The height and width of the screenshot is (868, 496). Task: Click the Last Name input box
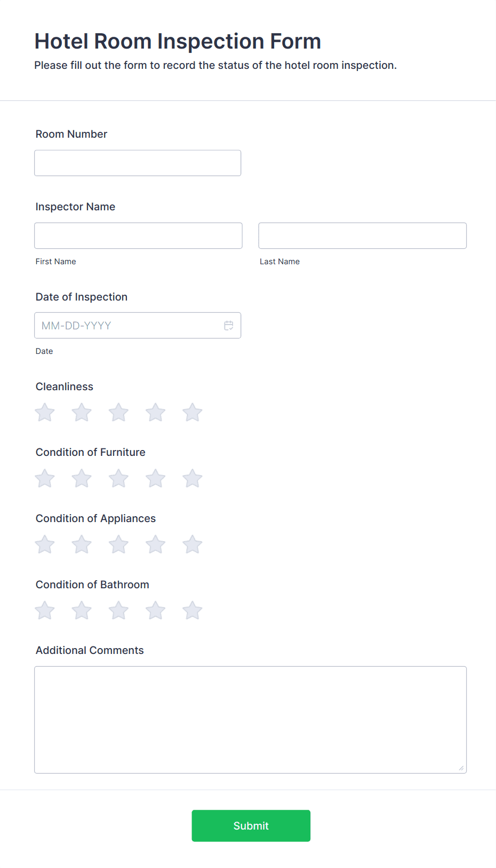point(362,235)
